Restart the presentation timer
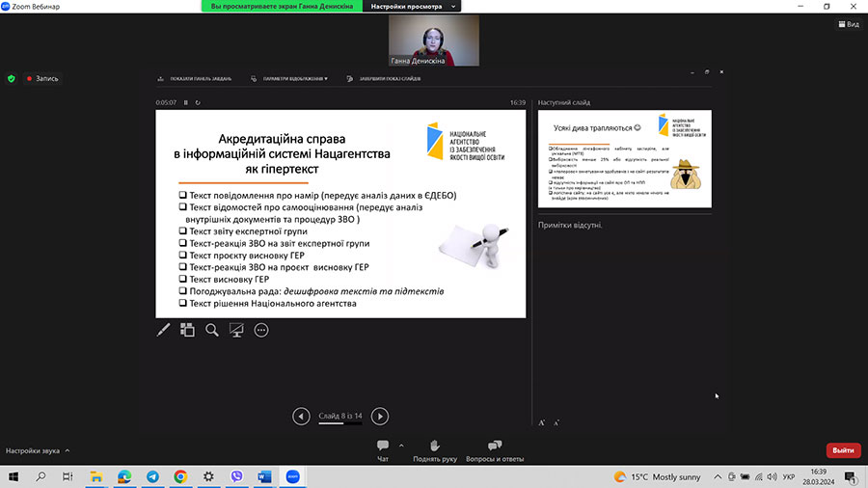The image size is (868, 488). click(198, 102)
